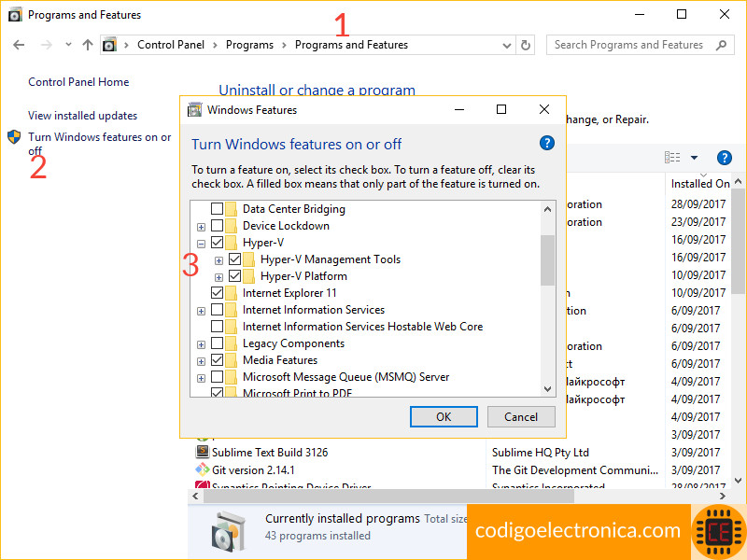Click the horizontal scrollbar right arrow
Viewport: 747px width, 560px height.
point(722,497)
